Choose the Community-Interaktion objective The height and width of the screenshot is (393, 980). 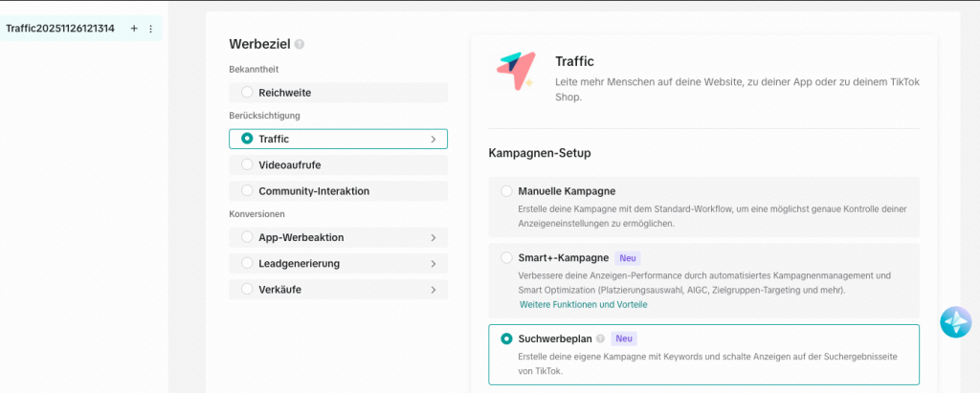point(248,190)
